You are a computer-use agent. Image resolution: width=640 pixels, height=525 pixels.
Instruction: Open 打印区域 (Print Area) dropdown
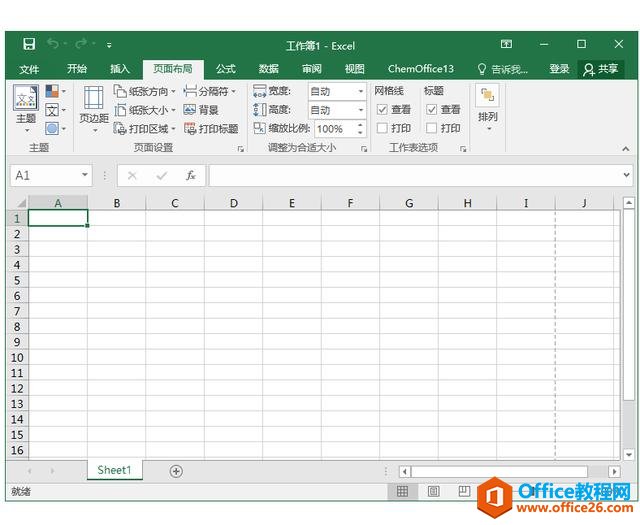click(144, 129)
